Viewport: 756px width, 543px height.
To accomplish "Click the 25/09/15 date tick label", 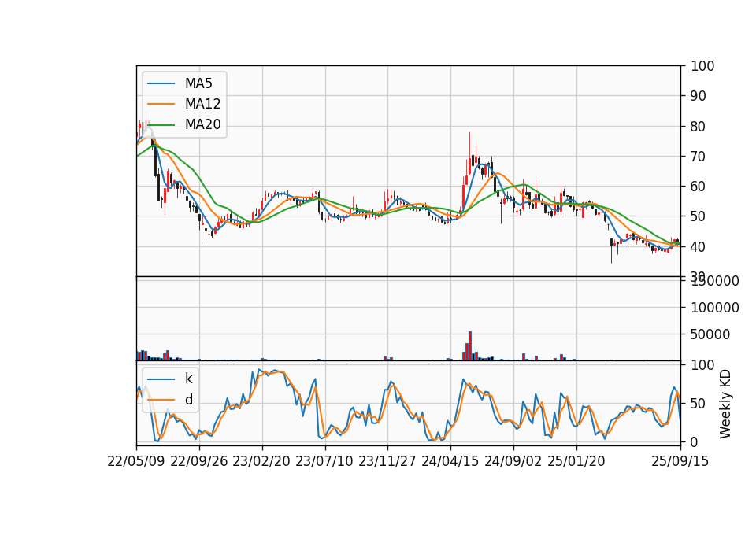I will [680, 461].
